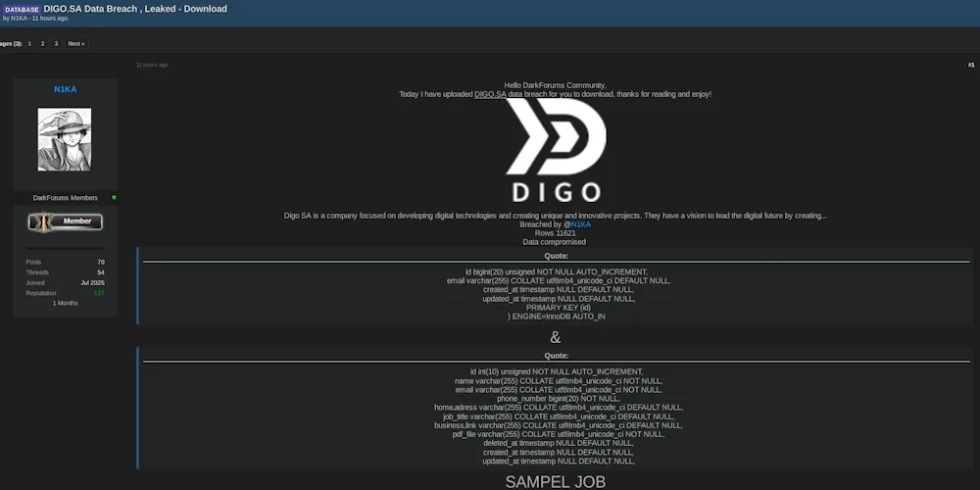
Task: Click the green online status dot
Action: (x=114, y=198)
